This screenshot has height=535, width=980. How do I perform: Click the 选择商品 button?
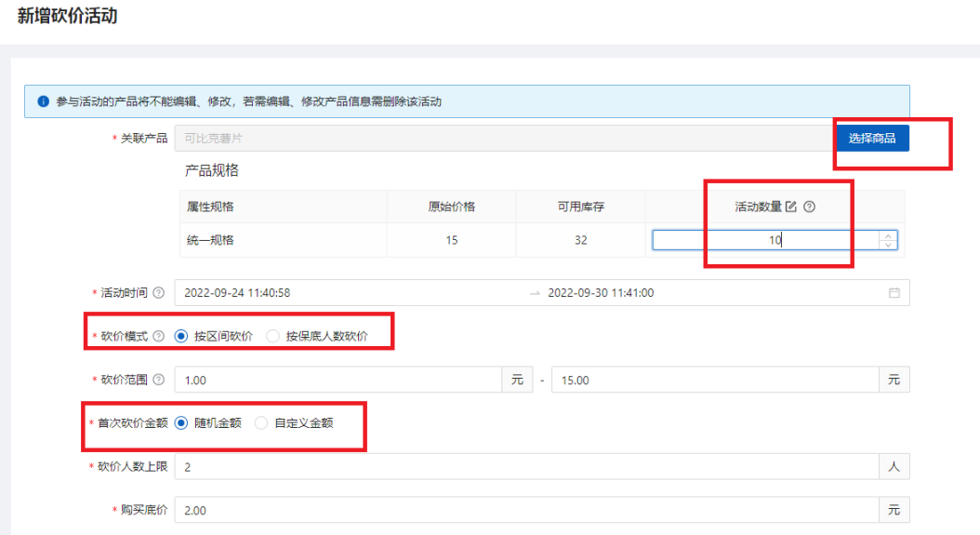click(871, 138)
